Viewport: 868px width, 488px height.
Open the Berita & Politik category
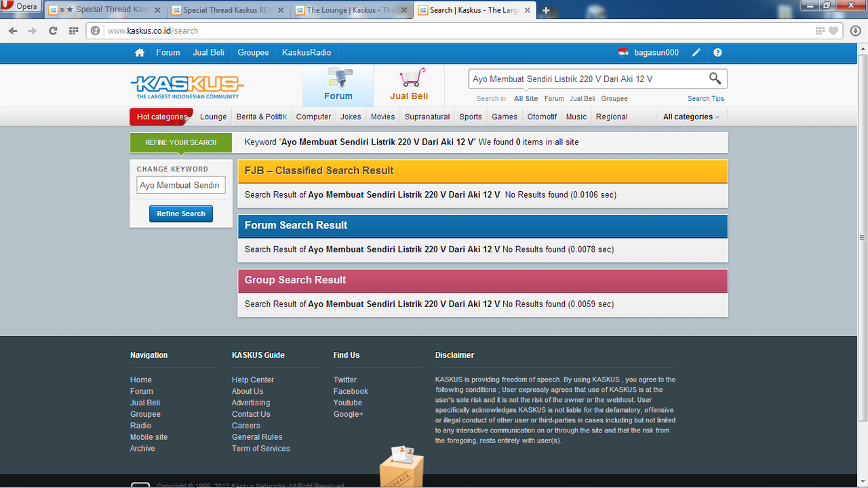tap(261, 117)
